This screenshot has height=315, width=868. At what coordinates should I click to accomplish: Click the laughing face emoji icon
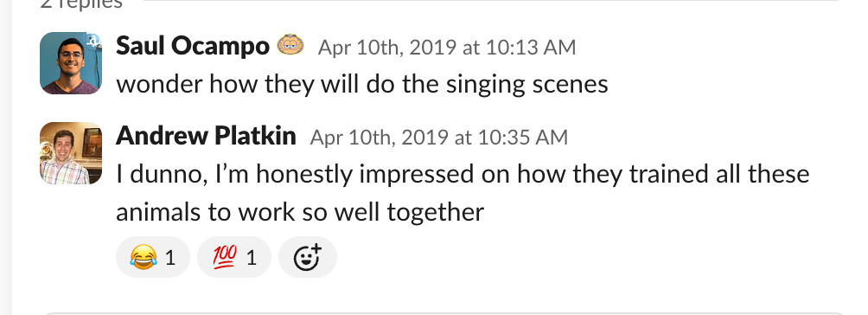tap(143, 257)
